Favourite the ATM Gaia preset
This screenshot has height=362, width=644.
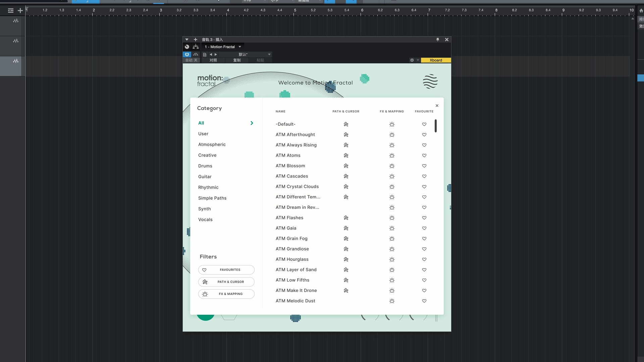point(424,228)
